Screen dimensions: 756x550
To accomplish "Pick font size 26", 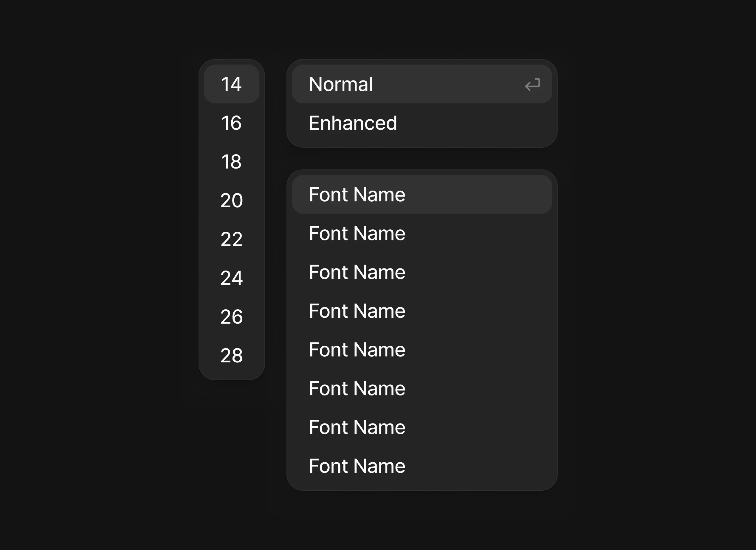I will (231, 316).
